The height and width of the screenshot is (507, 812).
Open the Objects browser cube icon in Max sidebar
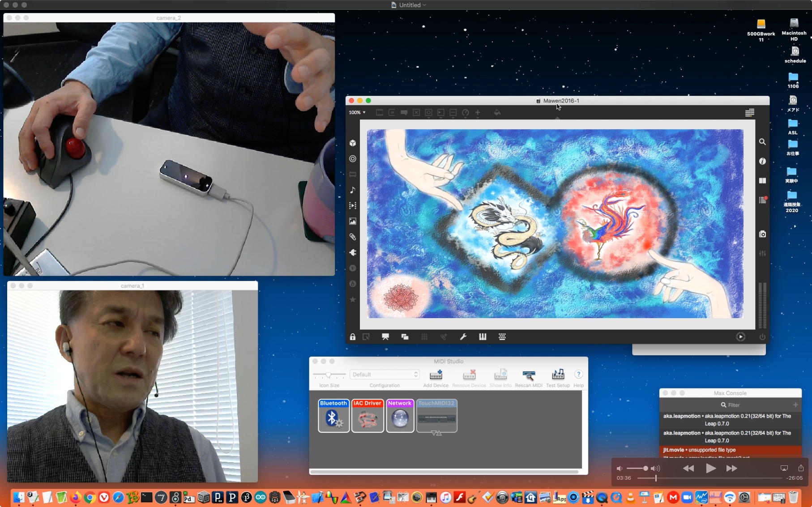pos(353,143)
